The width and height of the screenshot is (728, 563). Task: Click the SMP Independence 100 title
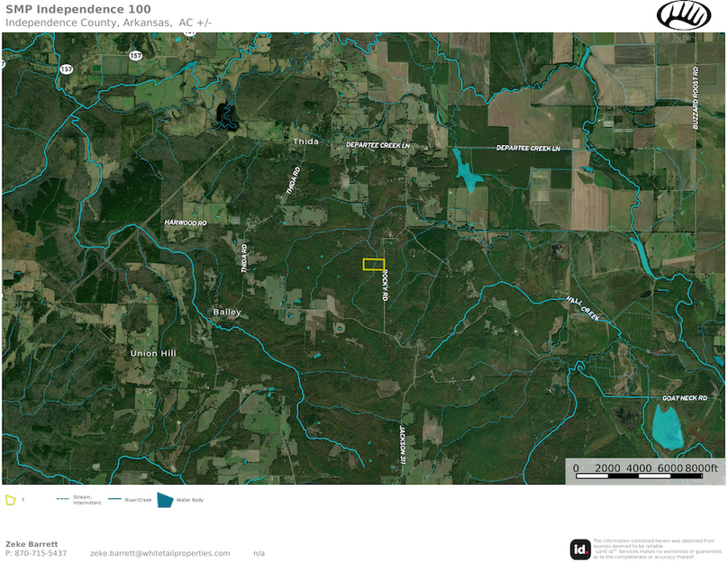click(x=69, y=9)
